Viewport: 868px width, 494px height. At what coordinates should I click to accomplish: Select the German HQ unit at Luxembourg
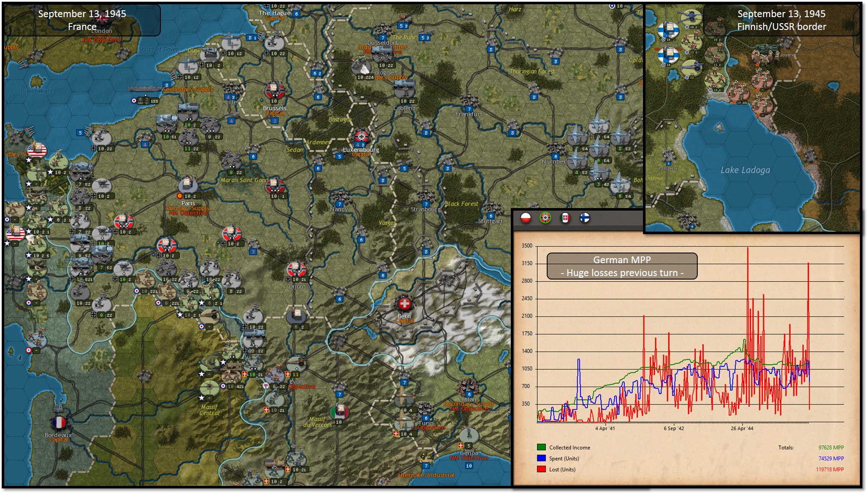pyautogui.click(x=362, y=137)
